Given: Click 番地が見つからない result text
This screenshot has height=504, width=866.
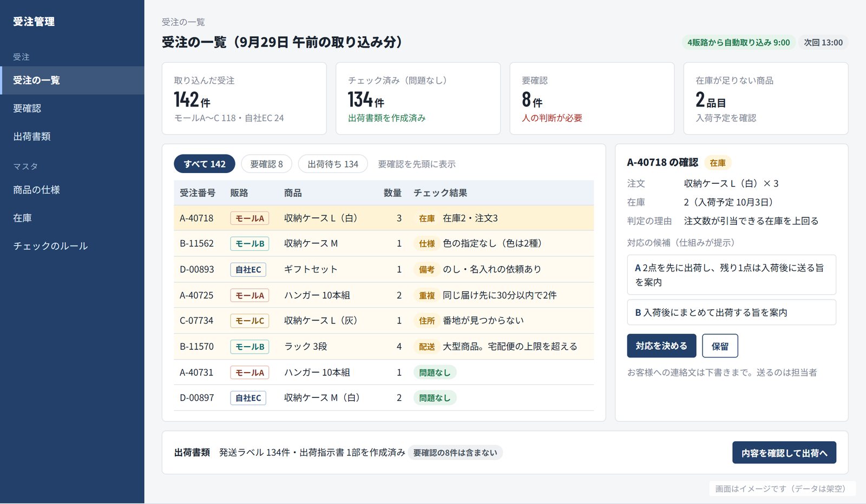Looking at the screenshot, I should pos(483,321).
